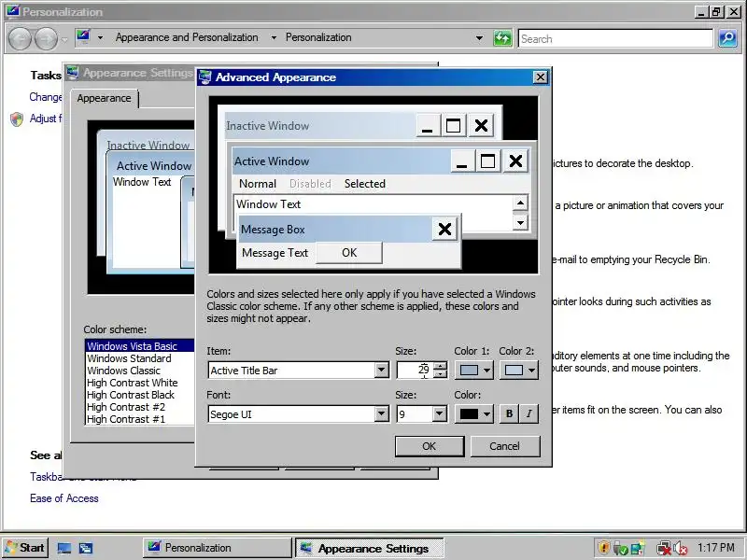Click Cancel in Advanced Appearance dialog
Screen dimensions: 747x560
[x=505, y=446]
